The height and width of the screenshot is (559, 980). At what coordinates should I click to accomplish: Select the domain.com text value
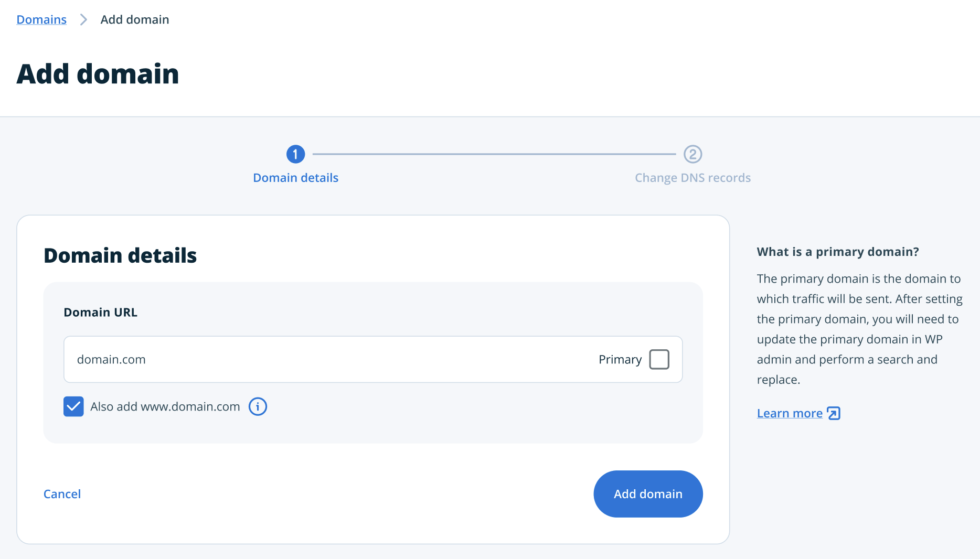click(111, 359)
